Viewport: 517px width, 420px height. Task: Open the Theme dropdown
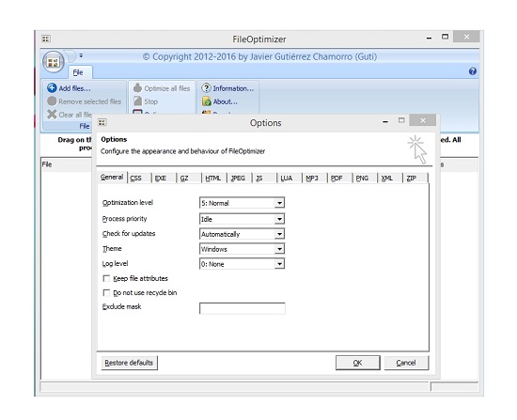[279, 249]
